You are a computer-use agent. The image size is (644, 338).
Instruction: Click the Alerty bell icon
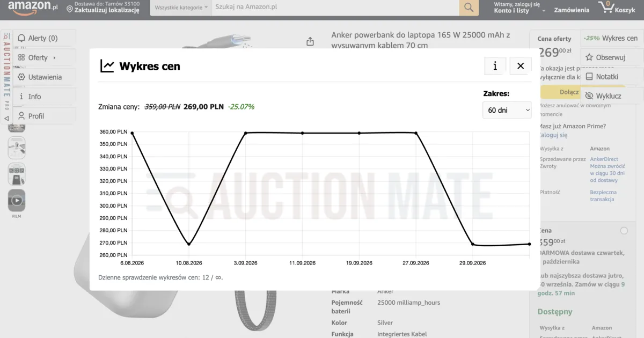[x=21, y=38]
